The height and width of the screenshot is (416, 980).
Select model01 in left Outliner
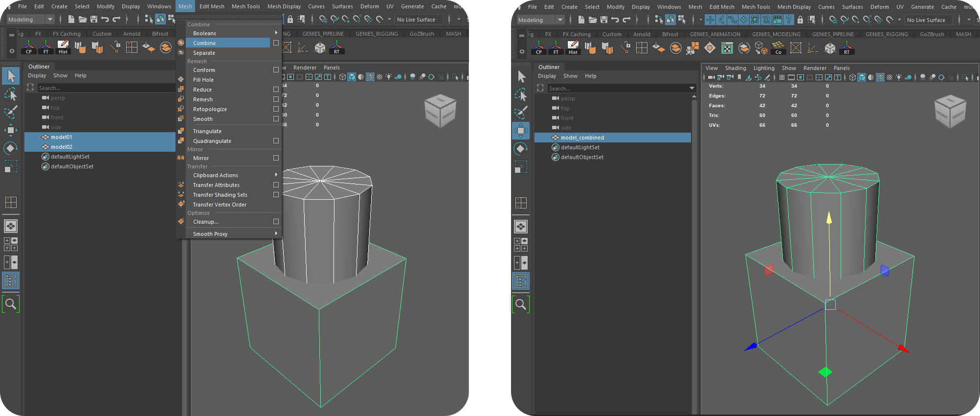(100, 137)
